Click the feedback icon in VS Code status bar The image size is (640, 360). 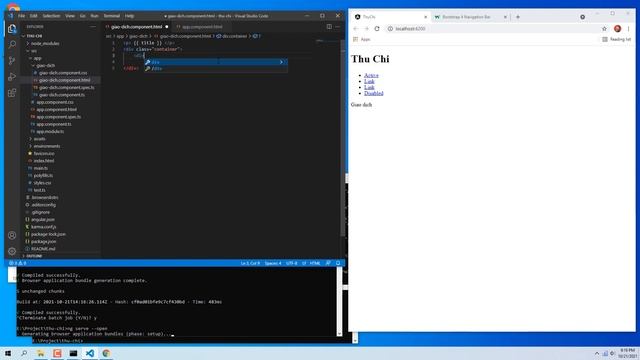(x=328, y=263)
